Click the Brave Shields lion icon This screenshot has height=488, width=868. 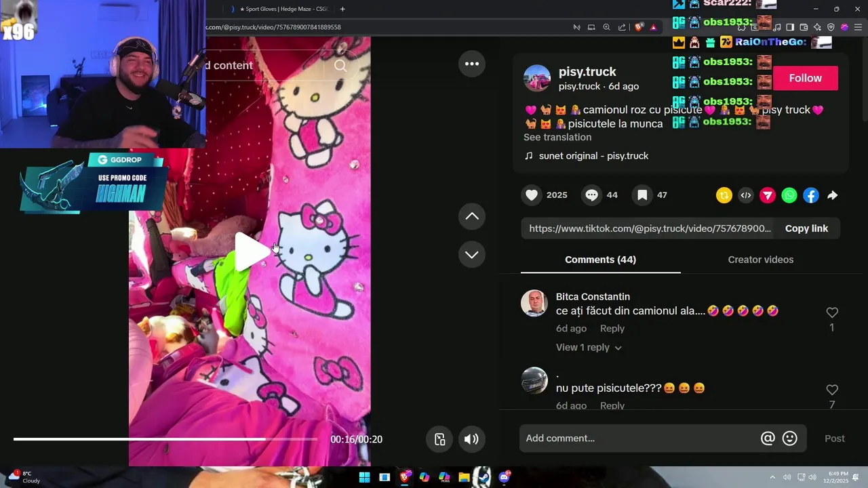click(639, 27)
